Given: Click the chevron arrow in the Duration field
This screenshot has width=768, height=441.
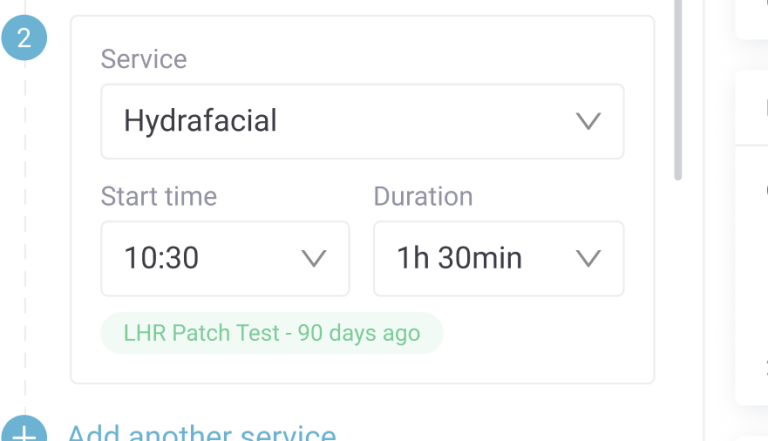Looking at the screenshot, I should [589, 259].
